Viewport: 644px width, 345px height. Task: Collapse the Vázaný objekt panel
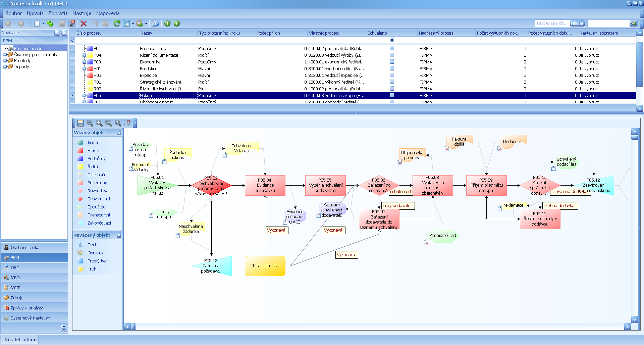tap(119, 133)
